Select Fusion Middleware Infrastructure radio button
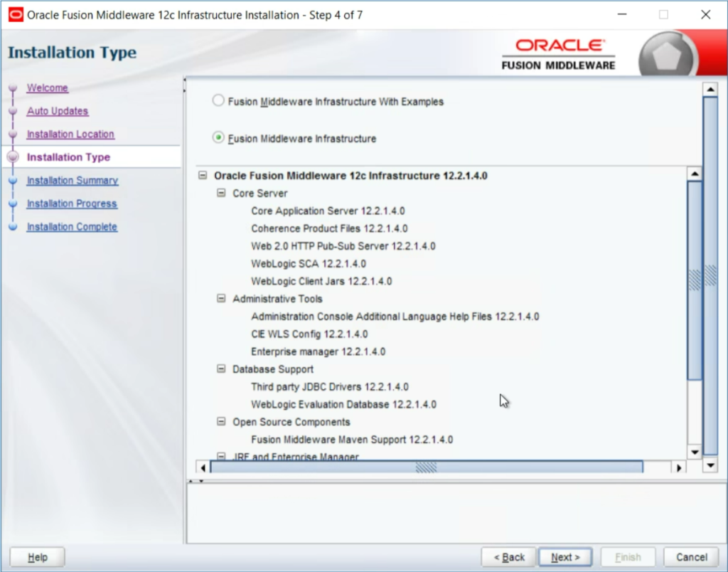728x572 pixels. tap(218, 138)
